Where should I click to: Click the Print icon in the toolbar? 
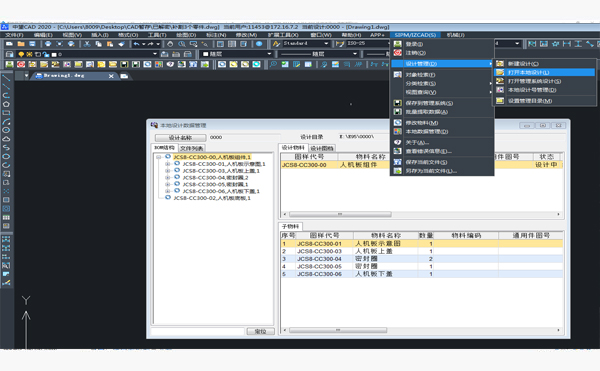click(48, 44)
